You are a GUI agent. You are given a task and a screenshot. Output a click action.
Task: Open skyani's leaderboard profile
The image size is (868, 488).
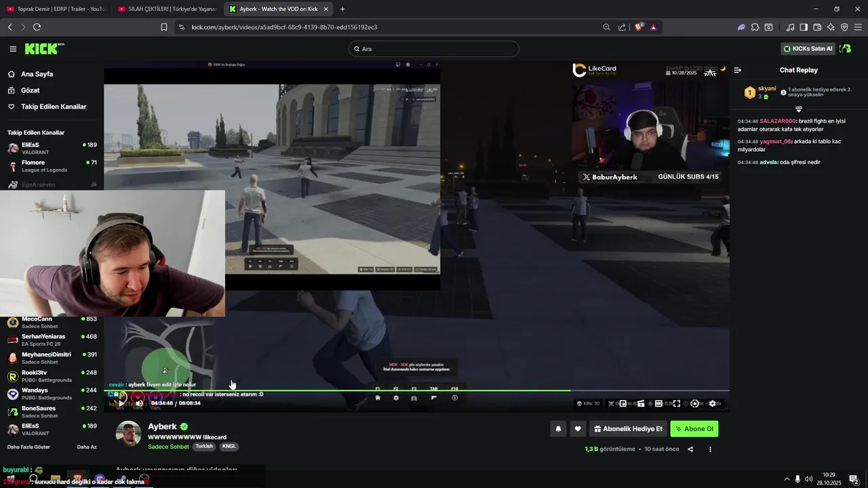(x=767, y=89)
